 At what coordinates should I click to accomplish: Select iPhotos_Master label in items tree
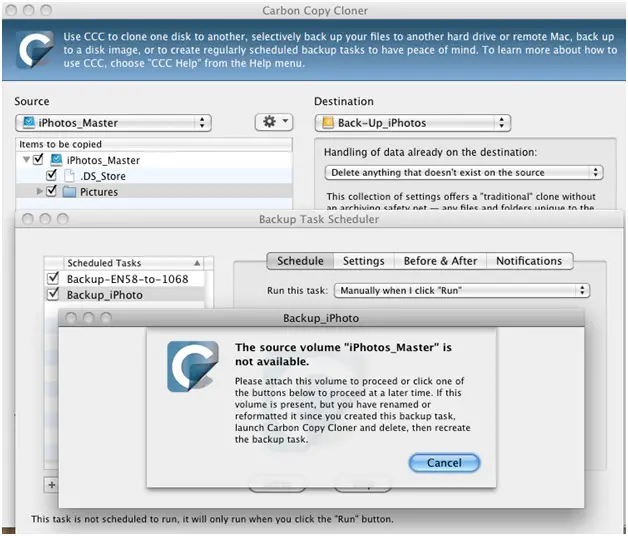[103, 160]
